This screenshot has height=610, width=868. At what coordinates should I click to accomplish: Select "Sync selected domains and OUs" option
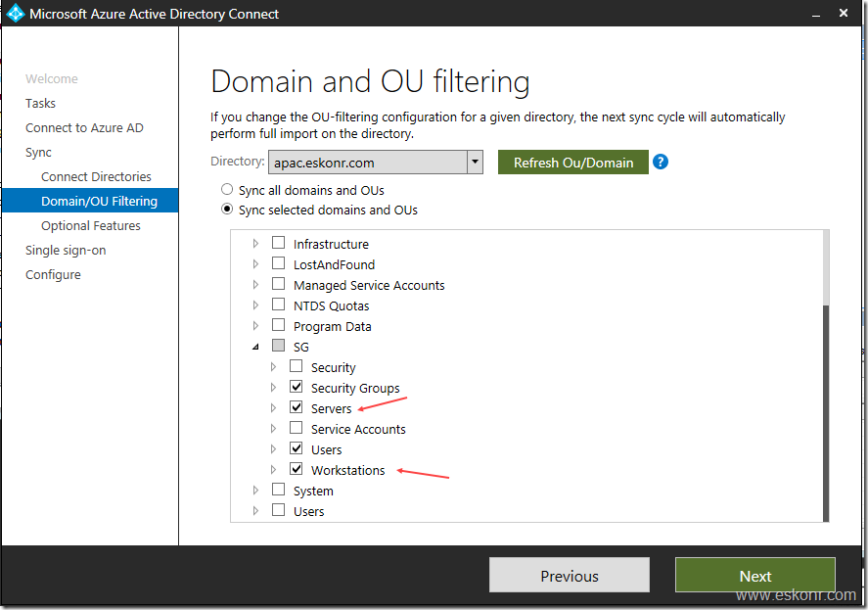pos(226,210)
